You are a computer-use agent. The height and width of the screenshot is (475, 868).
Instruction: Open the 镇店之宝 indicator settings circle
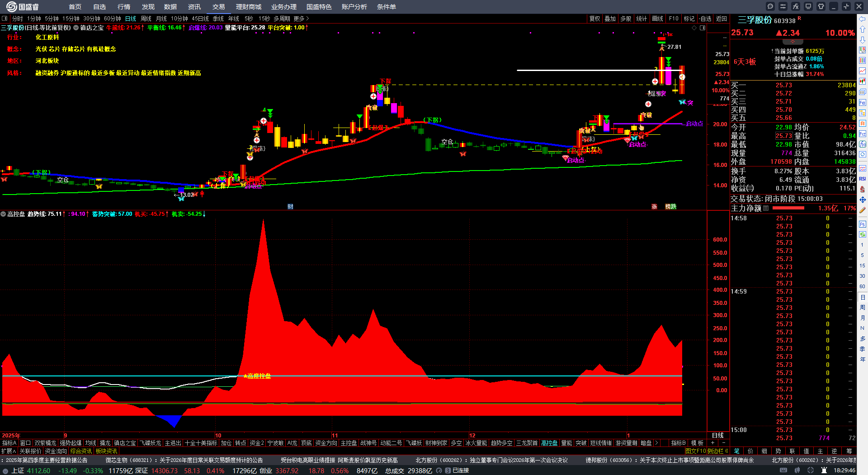pyautogui.click(x=76, y=28)
